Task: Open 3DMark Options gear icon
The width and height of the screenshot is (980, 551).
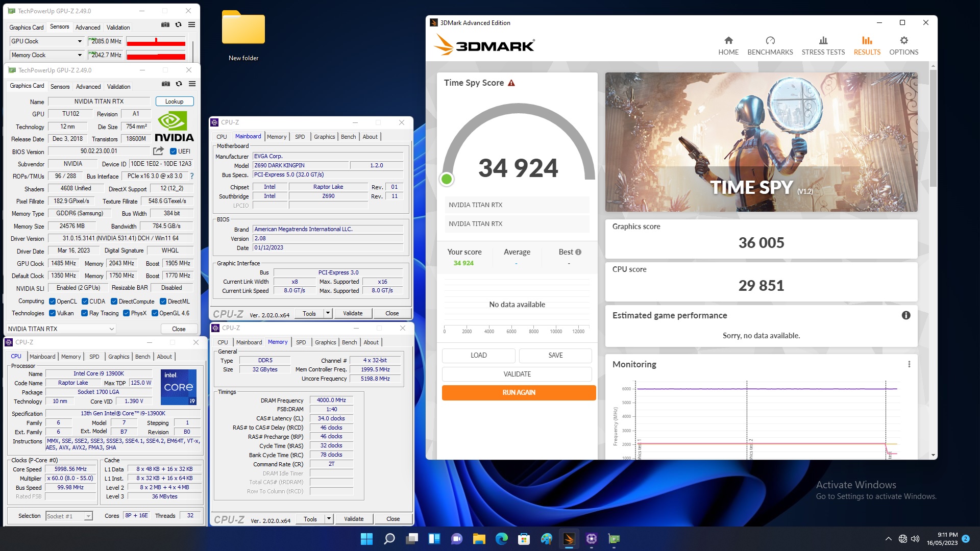Action: coord(904,40)
